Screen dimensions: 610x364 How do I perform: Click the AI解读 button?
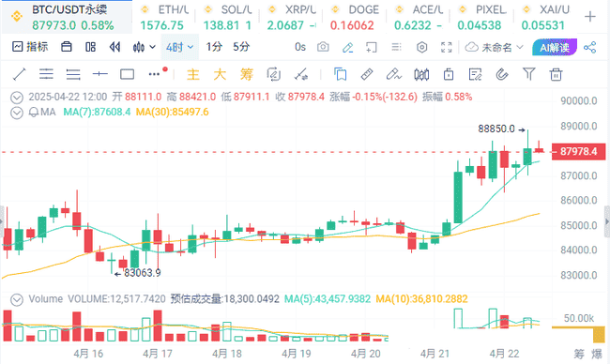(x=555, y=48)
